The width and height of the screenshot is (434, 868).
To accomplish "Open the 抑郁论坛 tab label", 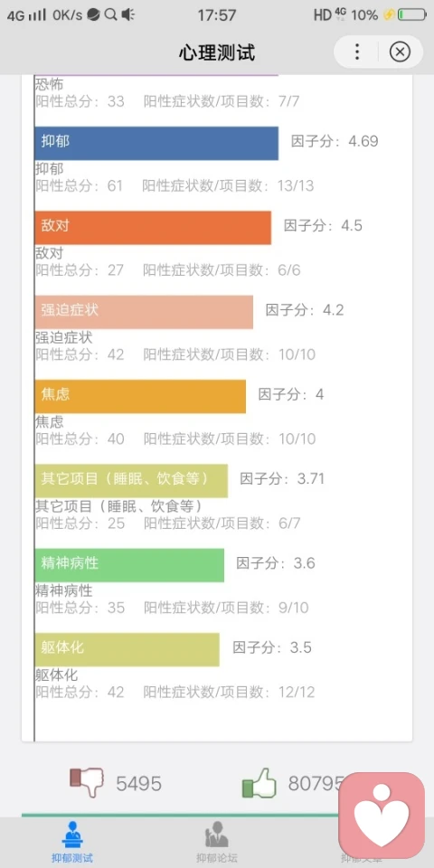I will [216, 859].
